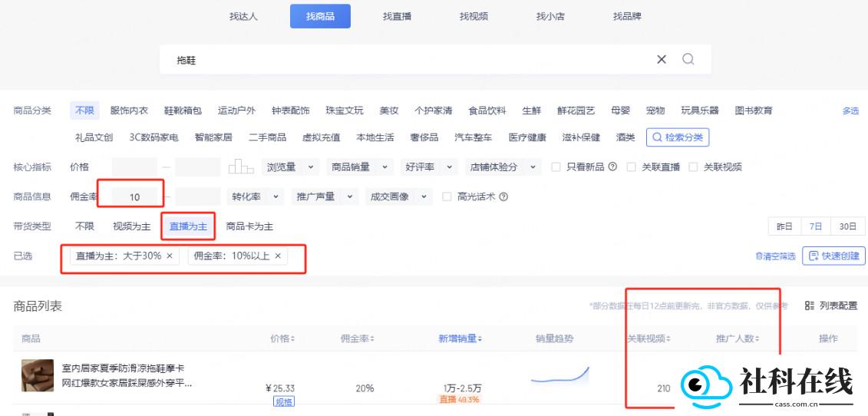868x416 pixels.
Task: Expand the 推广声量 dropdown
Action: pos(325,196)
